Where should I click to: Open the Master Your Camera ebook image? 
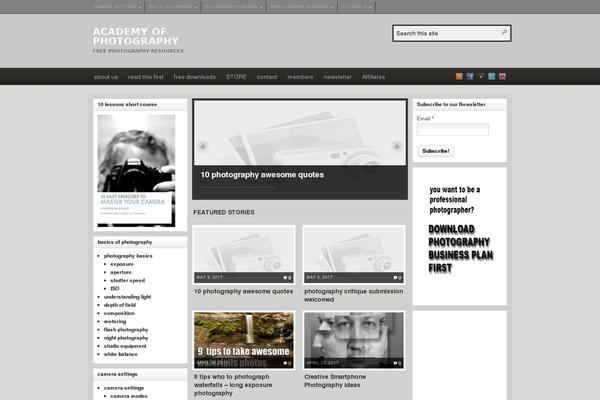click(136, 171)
